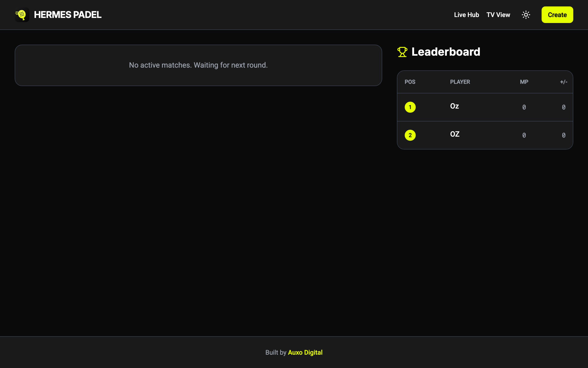
Task: Toggle light mode with the sun icon
Action: [x=526, y=15]
